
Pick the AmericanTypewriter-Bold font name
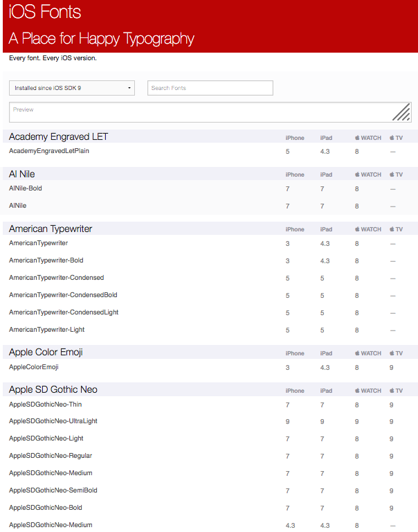click(46, 260)
